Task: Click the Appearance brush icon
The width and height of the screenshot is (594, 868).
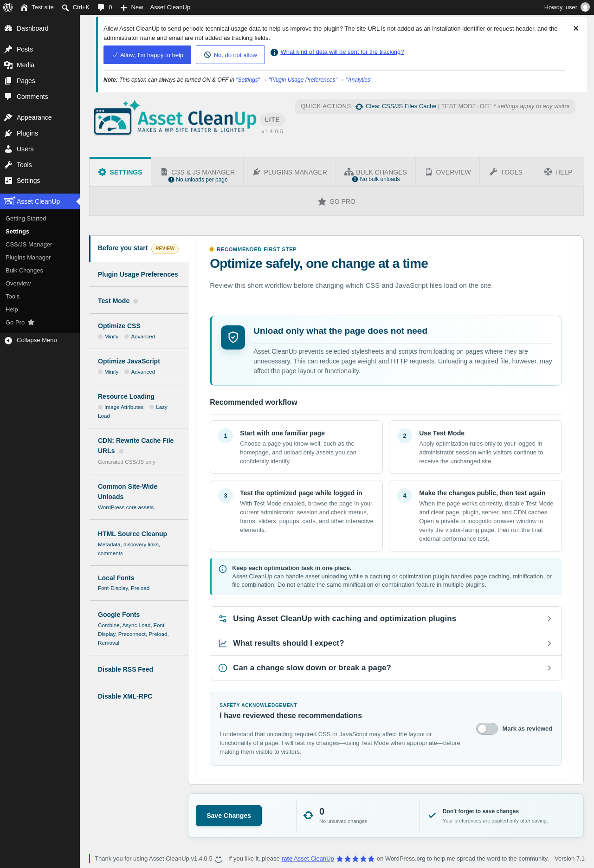Action: point(8,117)
